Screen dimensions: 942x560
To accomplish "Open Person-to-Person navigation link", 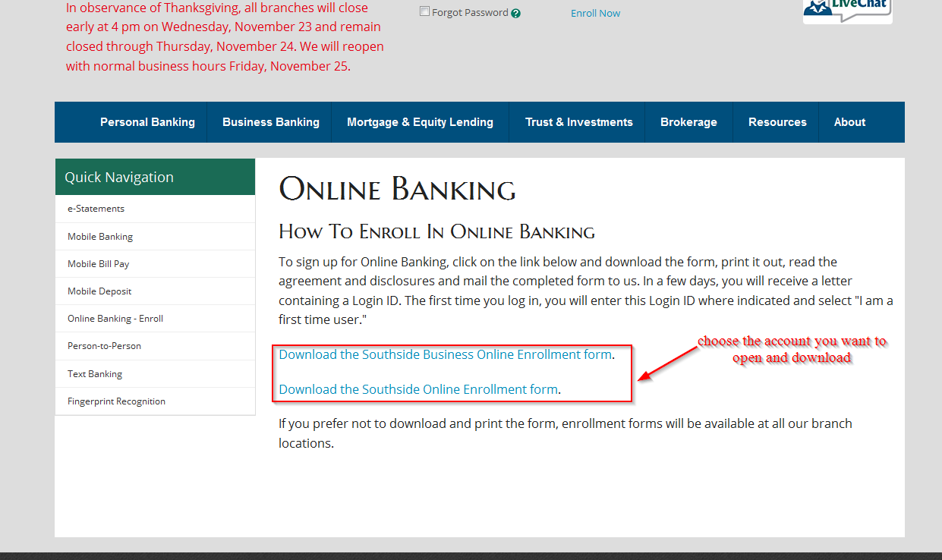I will pyautogui.click(x=155, y=346).
